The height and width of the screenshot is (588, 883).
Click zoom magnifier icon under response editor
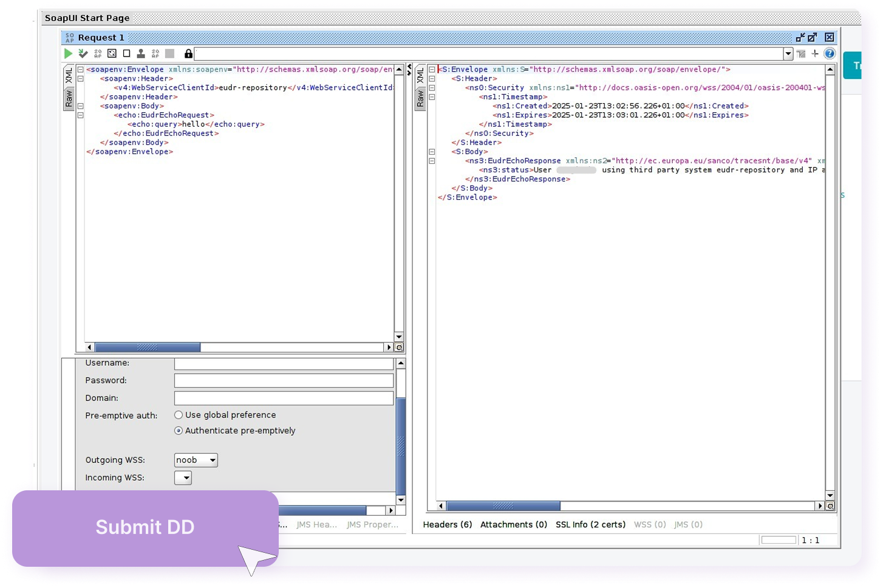pyautogui.click(x=830, y=505)
